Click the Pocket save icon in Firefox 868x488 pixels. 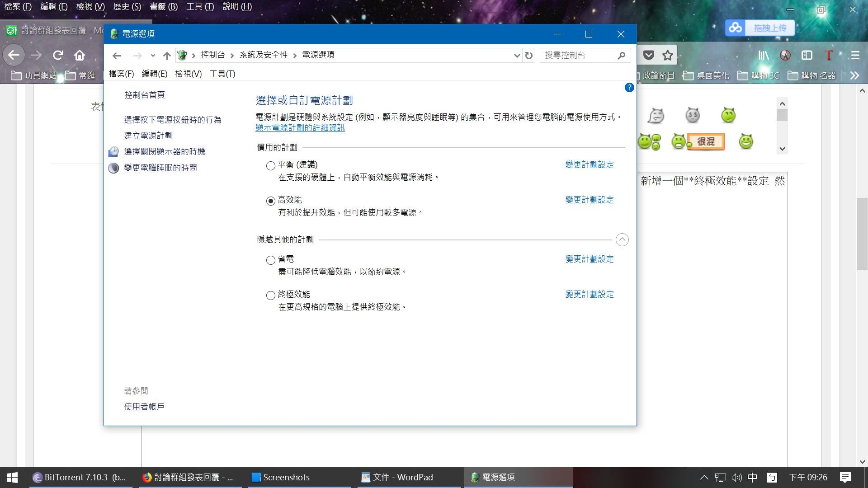[x=649, y=55]
